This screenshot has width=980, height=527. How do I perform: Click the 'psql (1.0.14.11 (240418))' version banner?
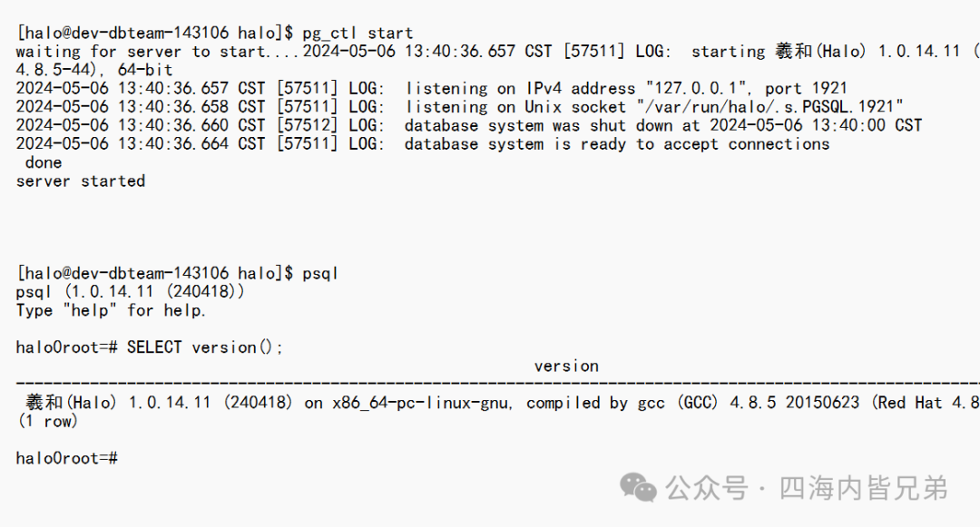pyautogui.click(x=130, y=291)
